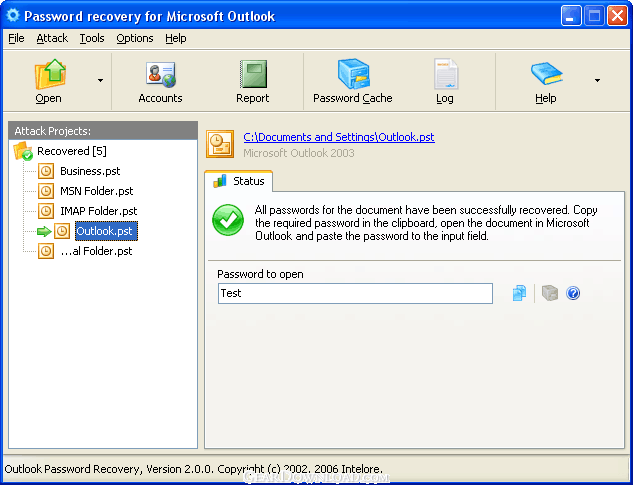Open the Report notebook icon
The width and height of the screenshot is (633, 485).
(253, 74)
